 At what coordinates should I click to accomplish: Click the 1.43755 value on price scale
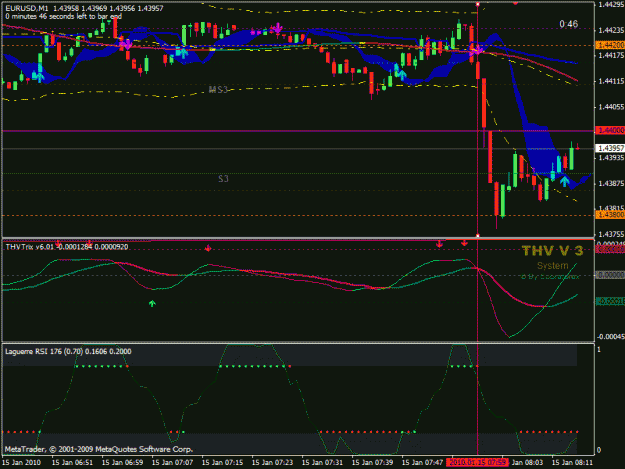click(x=611, y=234)
